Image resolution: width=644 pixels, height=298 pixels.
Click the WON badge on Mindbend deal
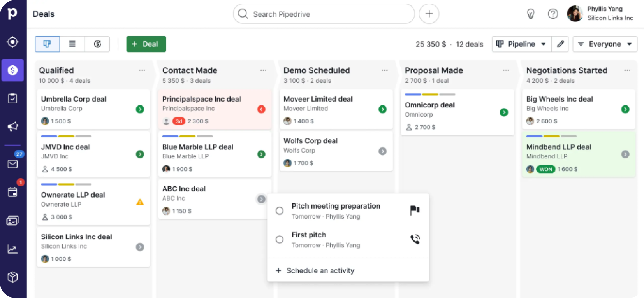click(546, 169)
